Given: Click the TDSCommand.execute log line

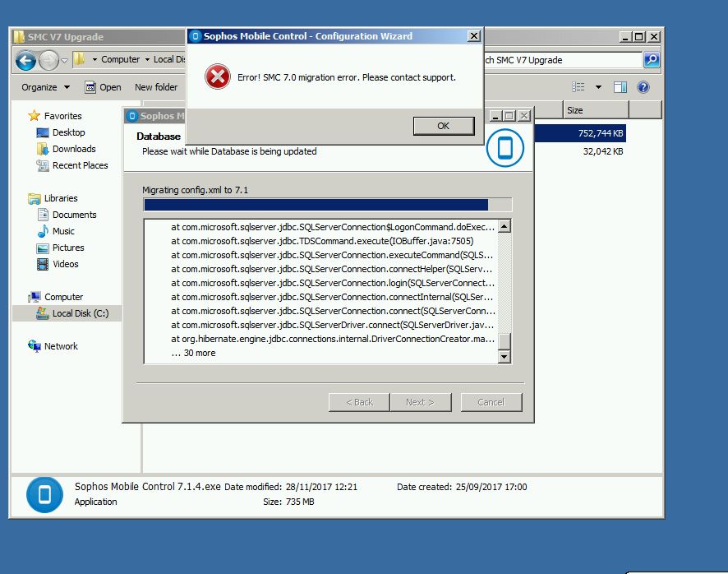Looking at the screenshot, I should point(322,241).
